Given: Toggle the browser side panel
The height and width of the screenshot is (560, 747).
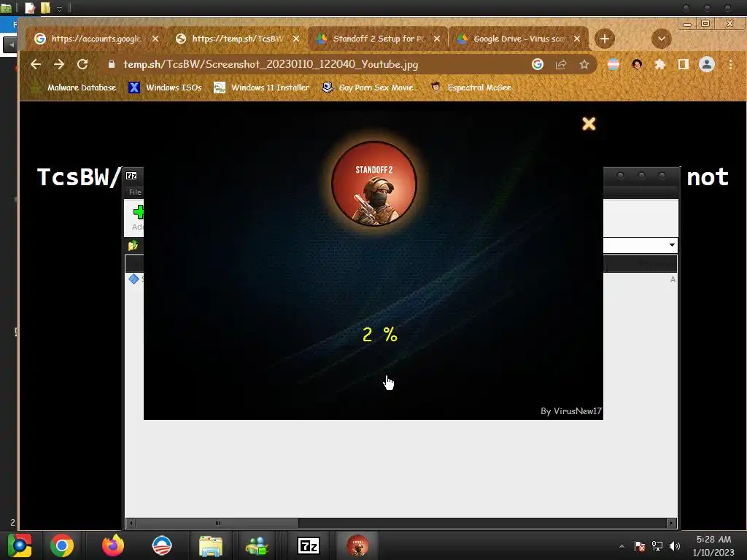Looking at the screenshot, I should coord(683,64).
